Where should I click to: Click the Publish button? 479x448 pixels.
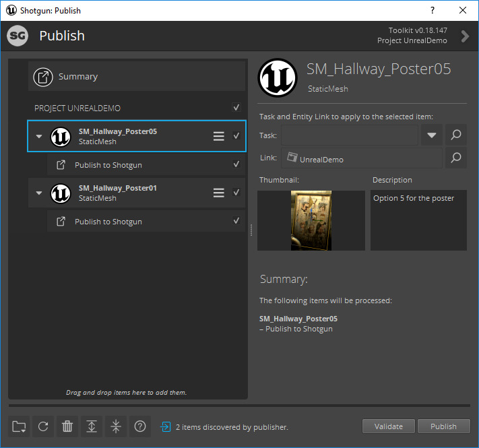pos(443,426)
